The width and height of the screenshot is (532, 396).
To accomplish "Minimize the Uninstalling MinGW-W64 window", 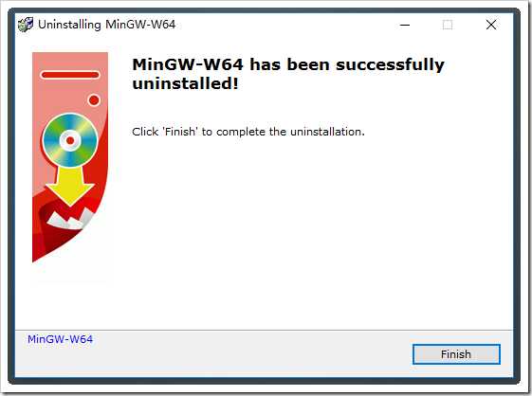I will point(405,25).
